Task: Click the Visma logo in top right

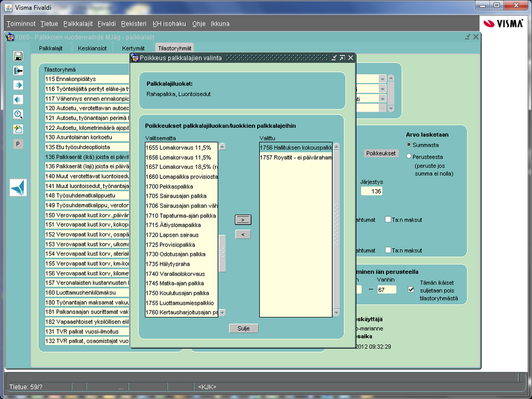Action: click(503, 23)
